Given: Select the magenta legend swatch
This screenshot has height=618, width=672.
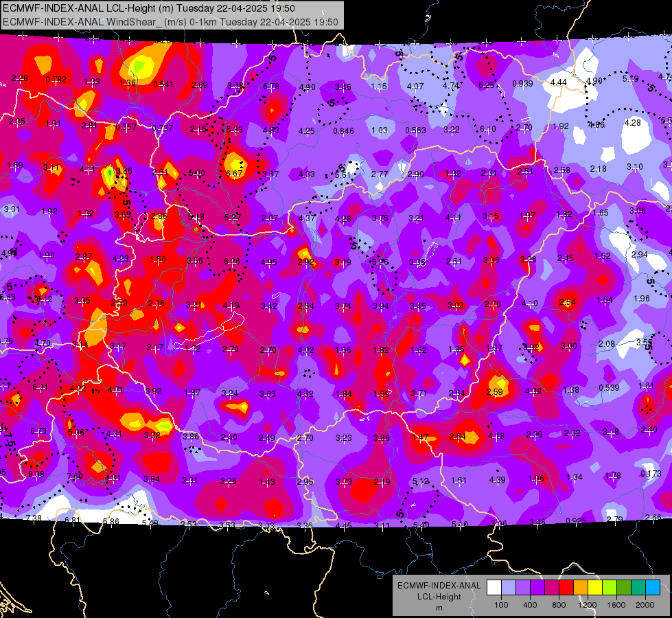Looking at the screenshot, I should (552, 588).
